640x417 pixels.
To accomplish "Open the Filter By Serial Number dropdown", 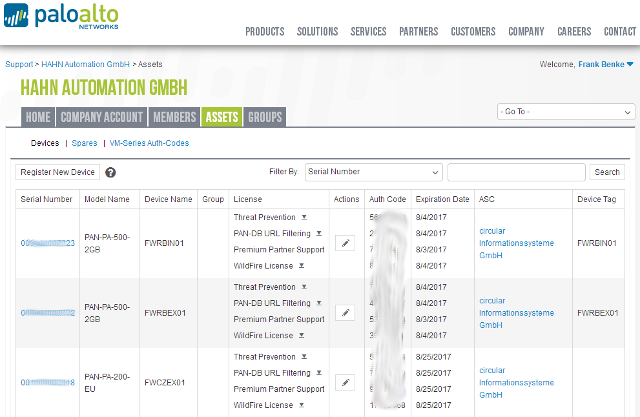I will click(x=373, y=172).
